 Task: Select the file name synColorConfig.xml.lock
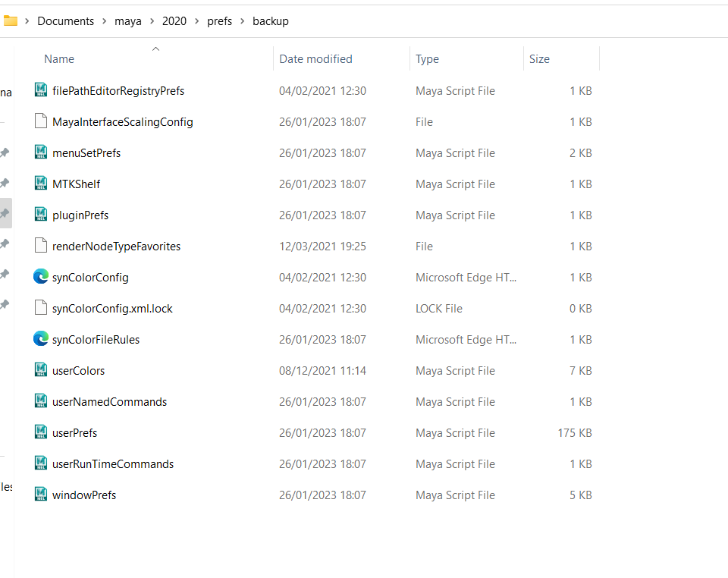tap(112, 309)
